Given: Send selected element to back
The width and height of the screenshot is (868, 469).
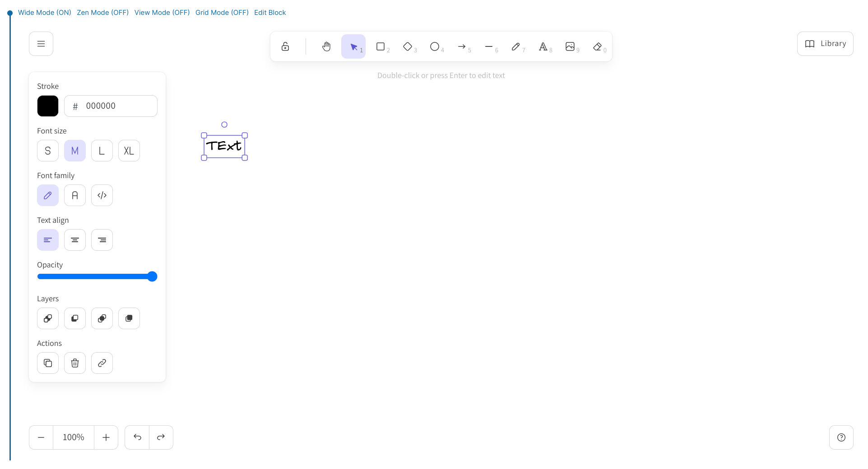Looking at the screenshot, I should point(48,318).
